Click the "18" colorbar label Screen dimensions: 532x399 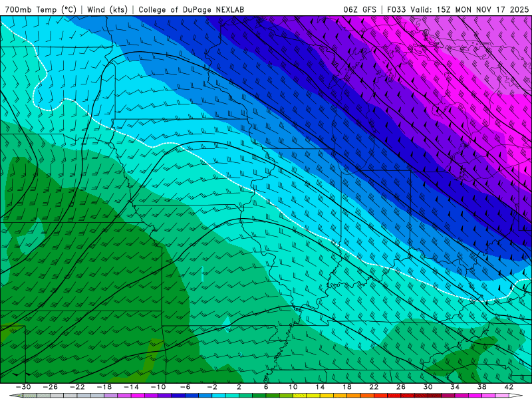pos(347,387)
